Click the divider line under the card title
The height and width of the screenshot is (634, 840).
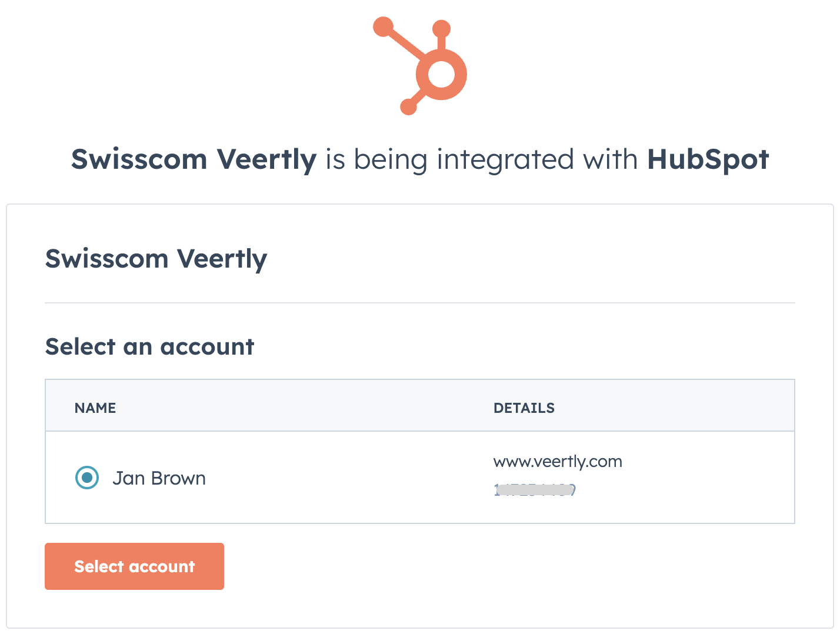point(420,303)
